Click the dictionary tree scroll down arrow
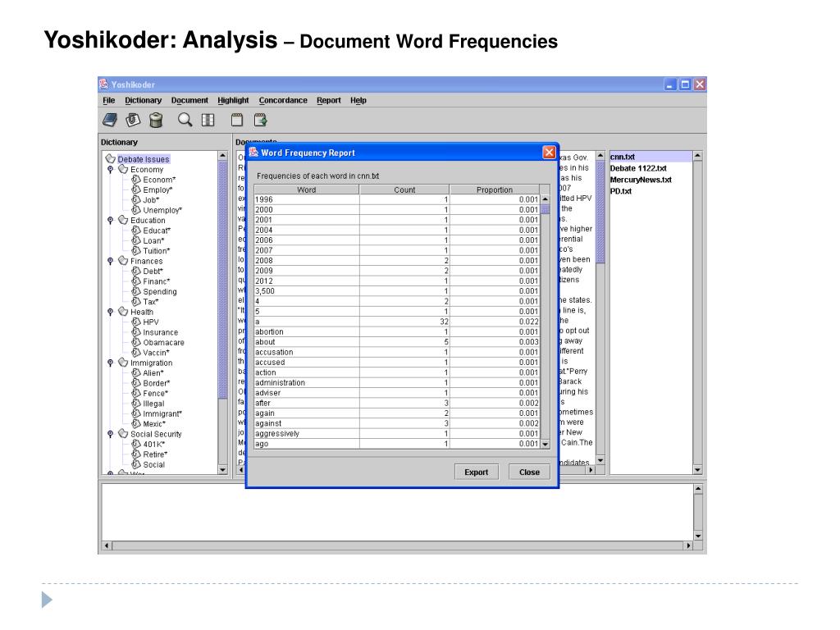 223,470
